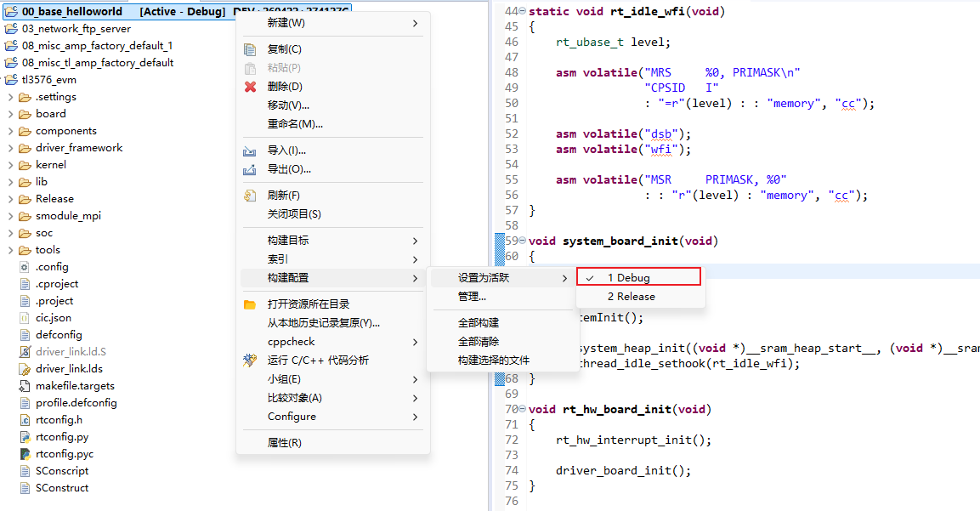
Task: Click the C/C++ code analysis run icon
Action: [x=249, y=361]
